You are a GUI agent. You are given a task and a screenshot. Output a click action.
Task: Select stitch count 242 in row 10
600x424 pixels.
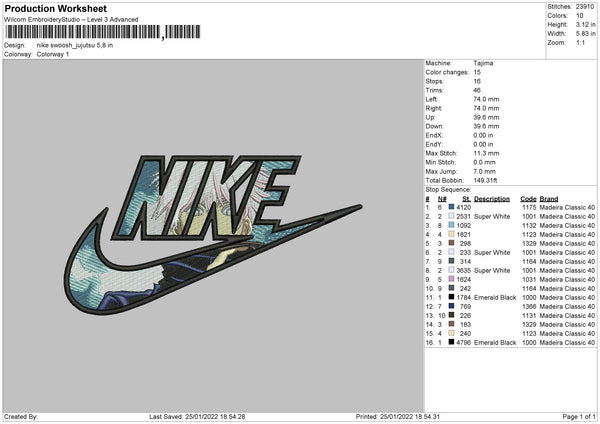tap(465, 288)
